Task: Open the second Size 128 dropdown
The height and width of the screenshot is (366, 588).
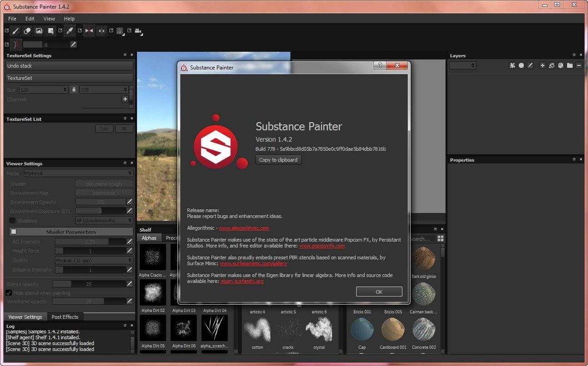Action: [104, 89]
